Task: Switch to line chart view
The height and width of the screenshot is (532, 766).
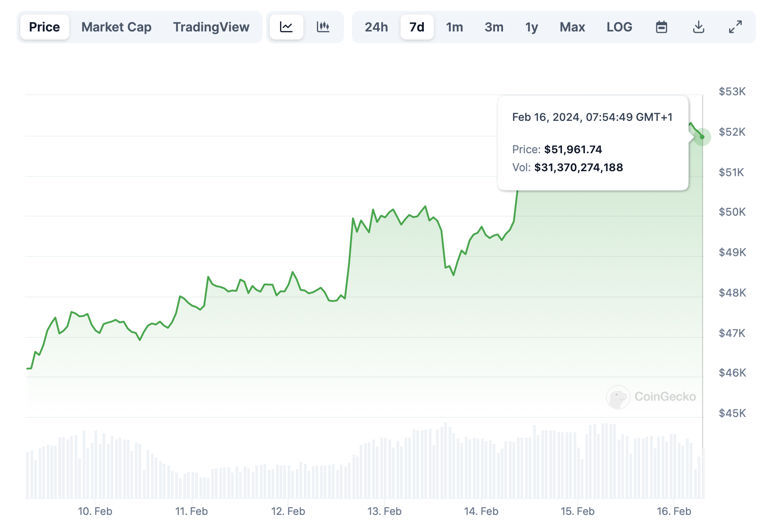Action: pos(286,27)
